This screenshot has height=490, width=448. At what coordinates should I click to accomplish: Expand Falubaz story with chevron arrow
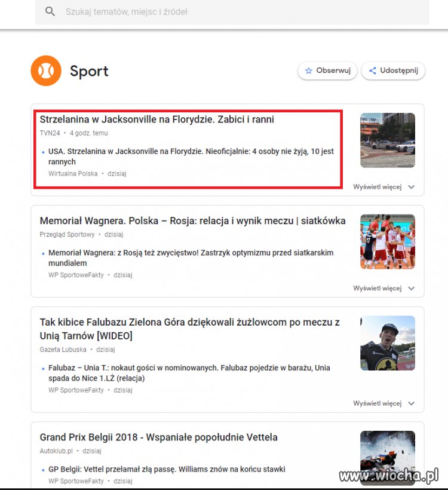[x=412, y=403]
